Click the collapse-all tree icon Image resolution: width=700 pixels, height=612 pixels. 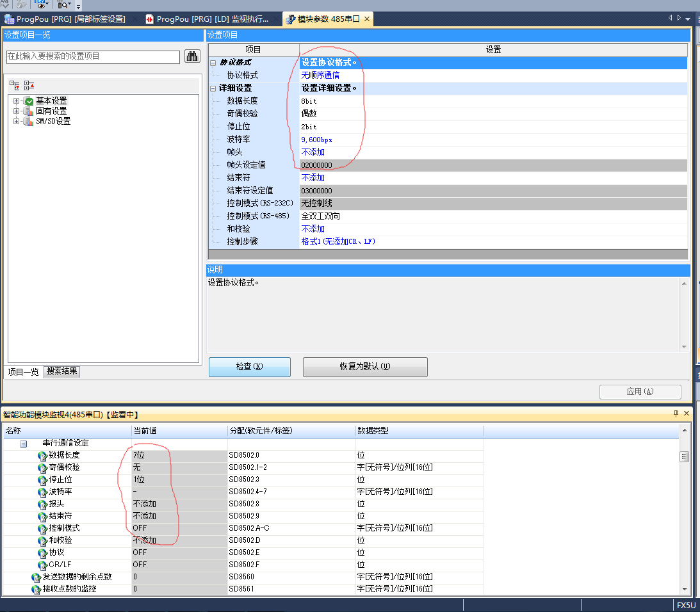[29, 85]
